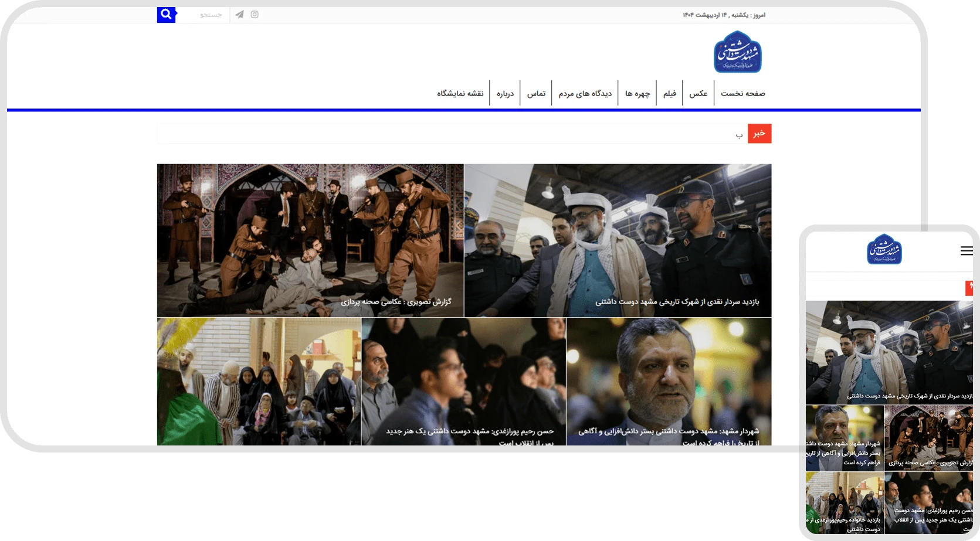Click the red خبر ticker label
This screenshot has height=541, width=980.
pyautogui.click(x=759, y=134)
